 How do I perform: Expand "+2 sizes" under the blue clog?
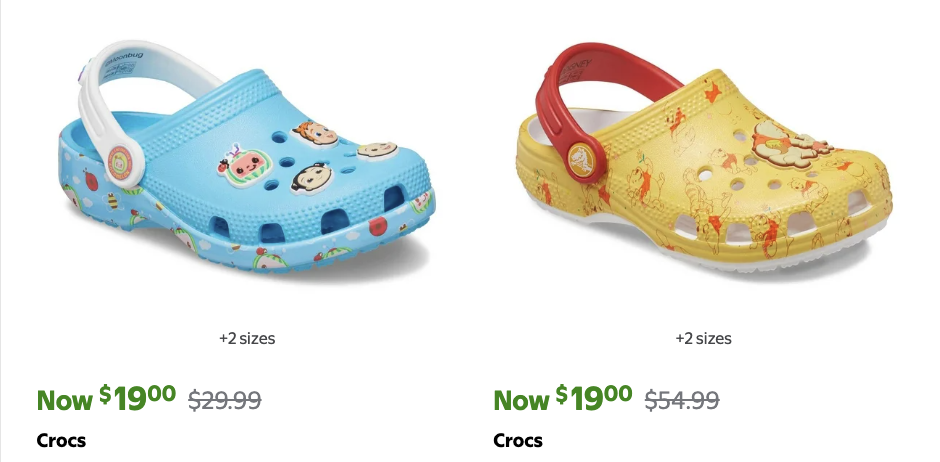[x=247, y=339]
